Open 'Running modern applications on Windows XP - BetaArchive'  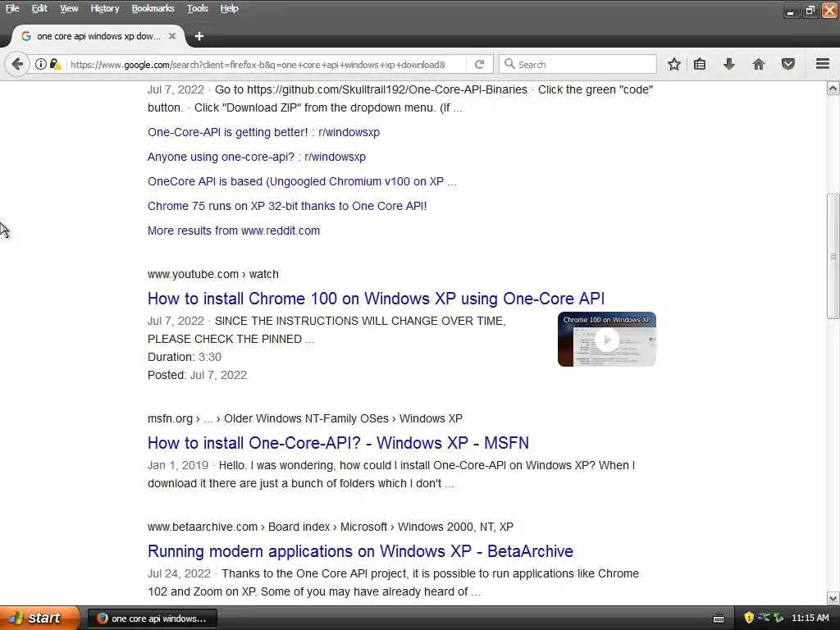[x=361, y=551]
